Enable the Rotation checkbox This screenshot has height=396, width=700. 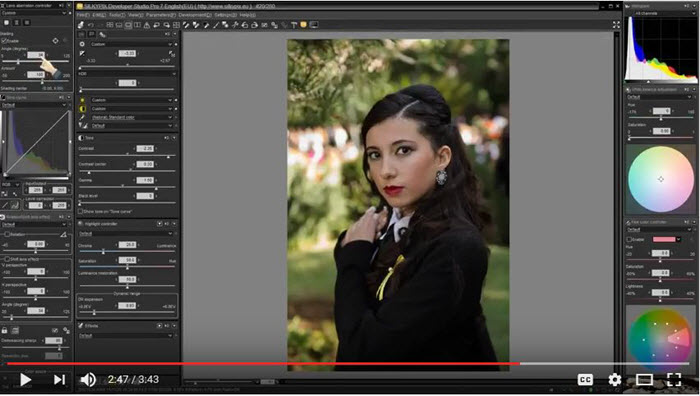(x=7, y=234)
